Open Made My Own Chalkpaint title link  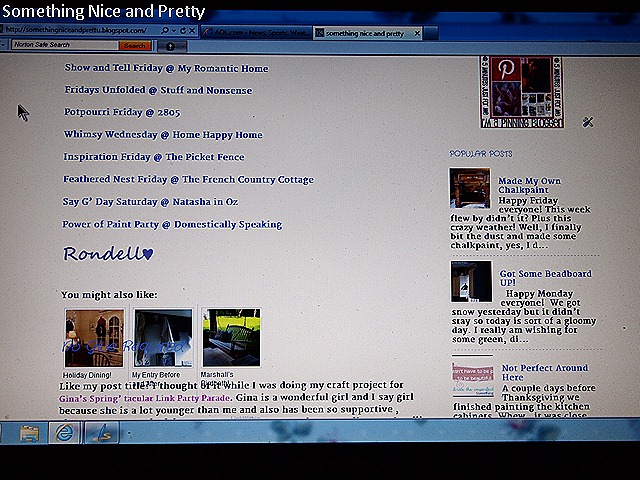tap(529, 185)
